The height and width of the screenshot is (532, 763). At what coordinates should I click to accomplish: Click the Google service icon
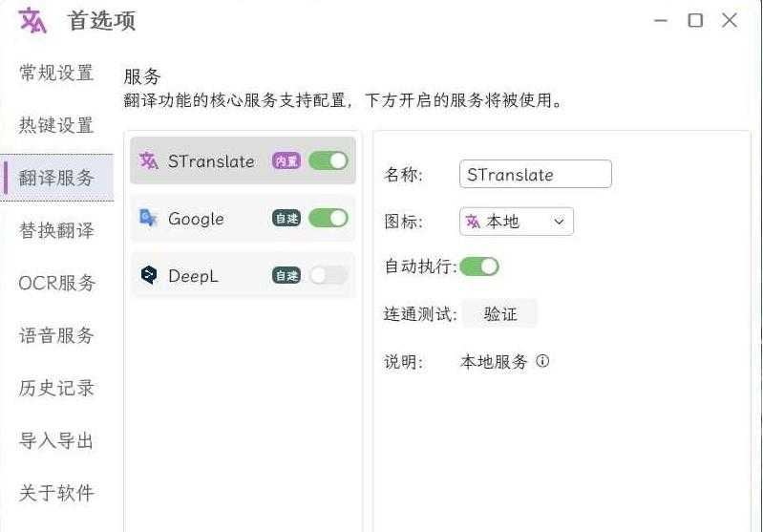[x=148, y=218]
